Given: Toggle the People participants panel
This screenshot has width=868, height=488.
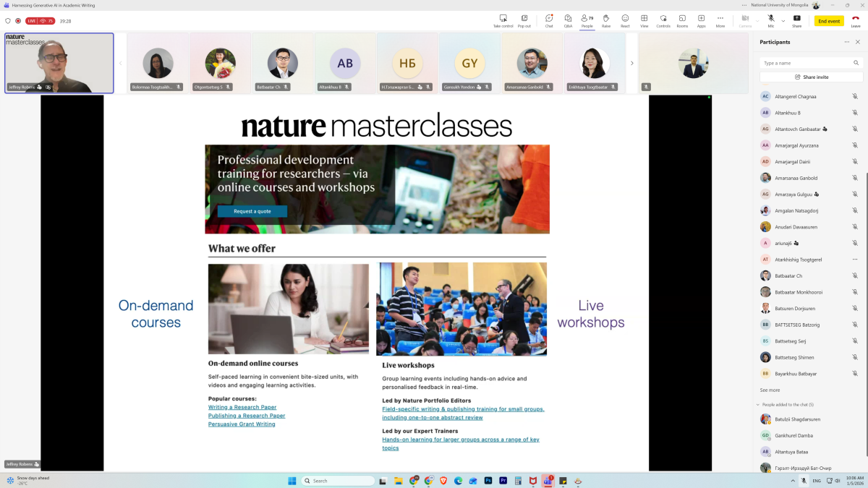Looking at the screenshot, I should (587, 20).
